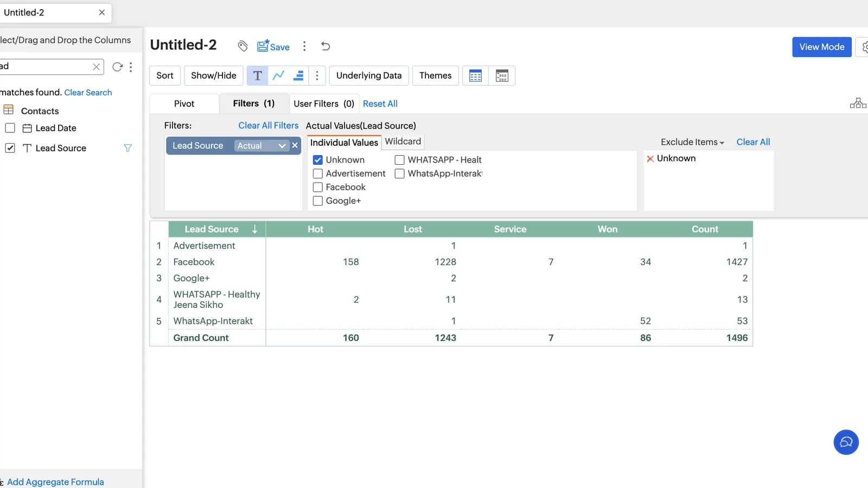The image size is (868, 488).
Task: Open the Exclude Items dropdown
Action: pos(692,142)
